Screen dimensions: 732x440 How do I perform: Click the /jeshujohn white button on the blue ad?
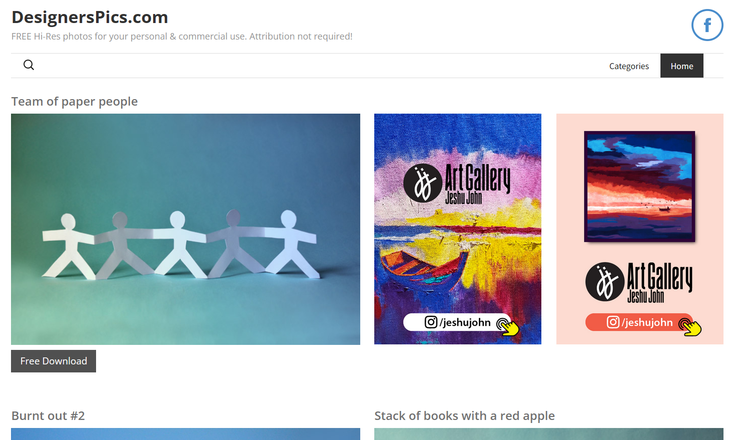(x=458, y=322)
